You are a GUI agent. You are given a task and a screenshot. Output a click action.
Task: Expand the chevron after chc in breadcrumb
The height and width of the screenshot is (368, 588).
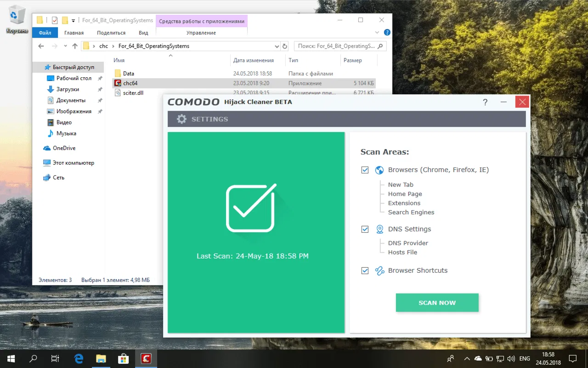point(113,46)
